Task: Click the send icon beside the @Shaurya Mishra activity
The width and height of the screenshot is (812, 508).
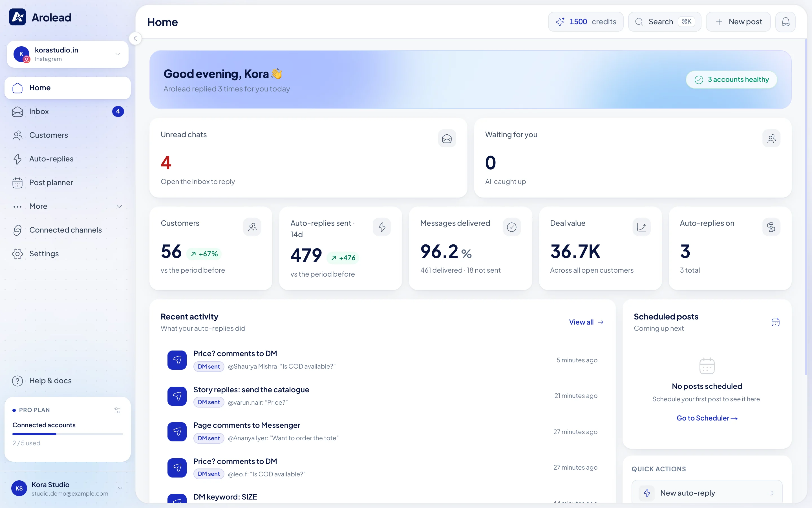Action: pos(177,360)
